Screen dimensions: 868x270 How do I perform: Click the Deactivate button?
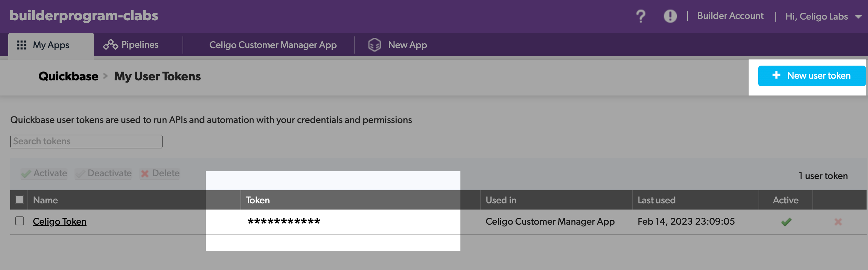(104, 173)
